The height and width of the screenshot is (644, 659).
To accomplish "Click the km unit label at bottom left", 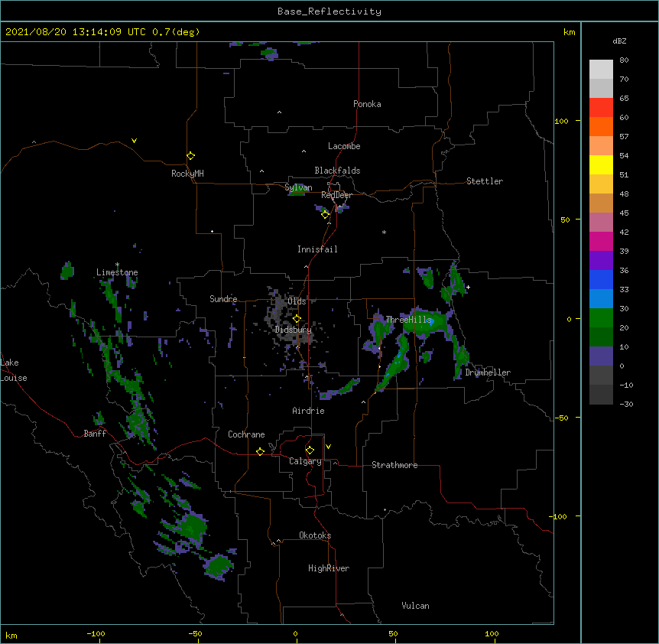I will [x=11, y=635].
